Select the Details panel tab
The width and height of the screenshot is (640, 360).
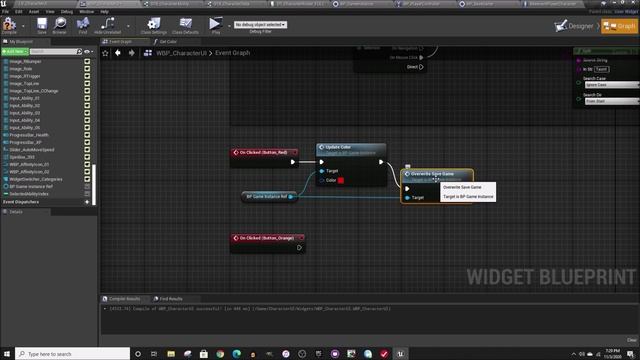(16, 212)
